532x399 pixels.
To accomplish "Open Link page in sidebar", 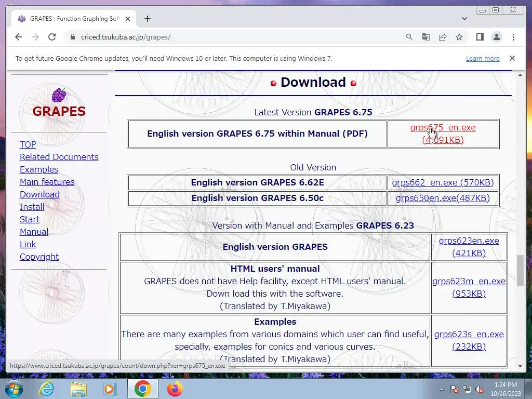I will (x=28, y=244).
